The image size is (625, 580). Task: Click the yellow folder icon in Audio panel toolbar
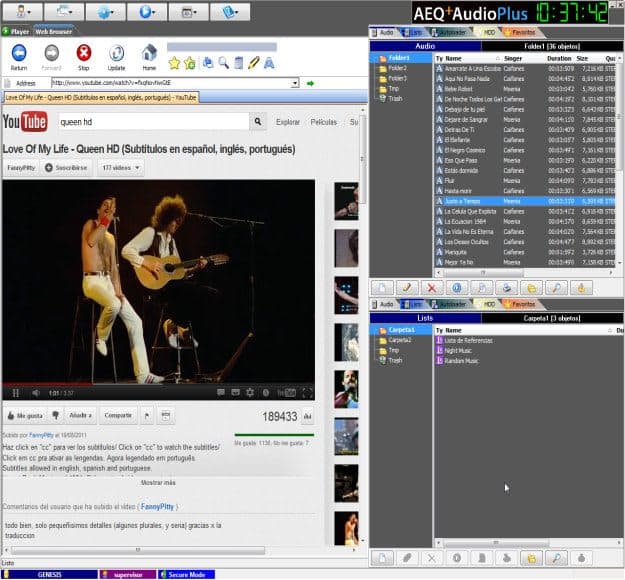point(531,288)
